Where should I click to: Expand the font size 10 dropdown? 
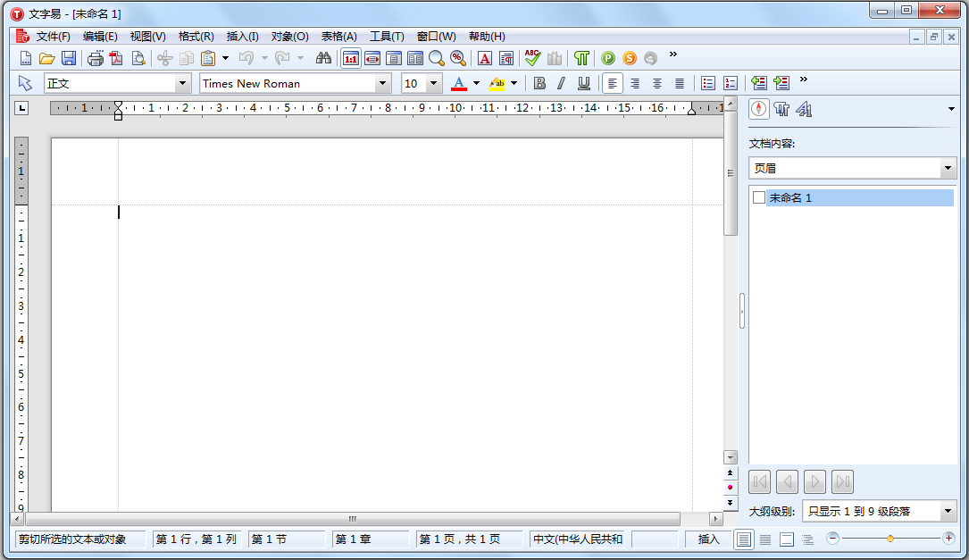point(434,83)
